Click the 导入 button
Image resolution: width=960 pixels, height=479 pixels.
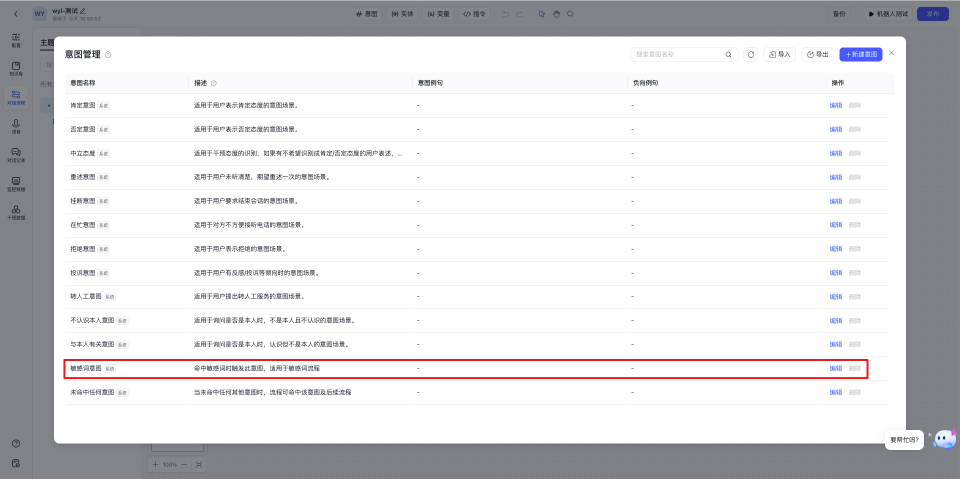tap(779, 54)
